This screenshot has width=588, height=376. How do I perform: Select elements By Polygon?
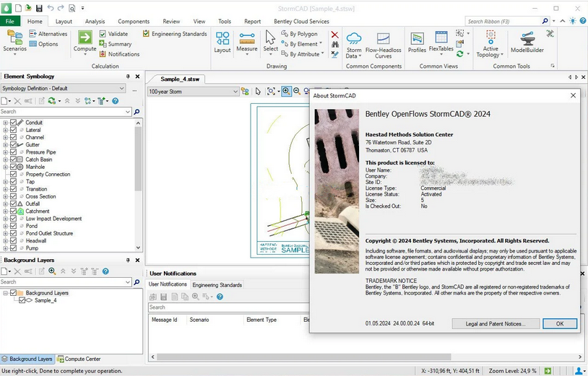(299, 34)
